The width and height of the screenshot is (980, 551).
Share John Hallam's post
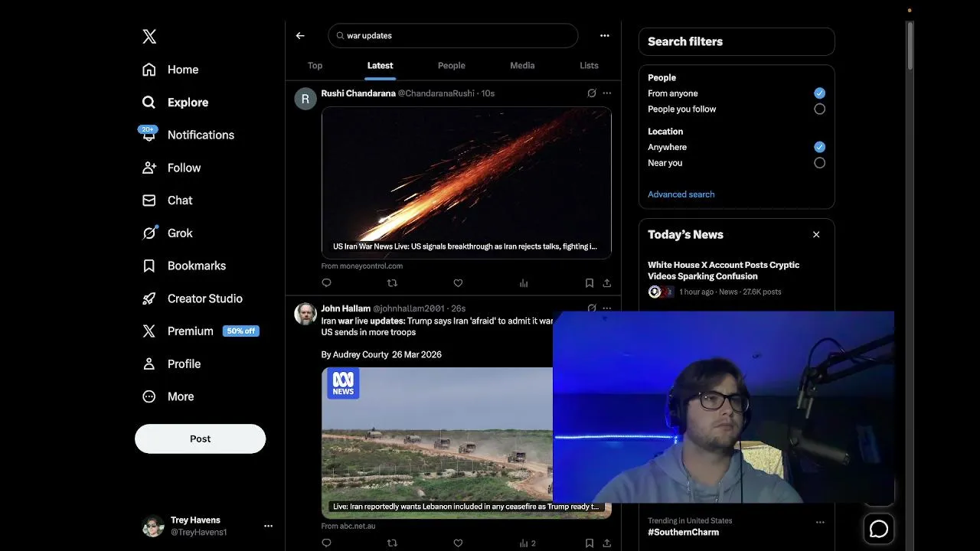[x=607, y=543]
